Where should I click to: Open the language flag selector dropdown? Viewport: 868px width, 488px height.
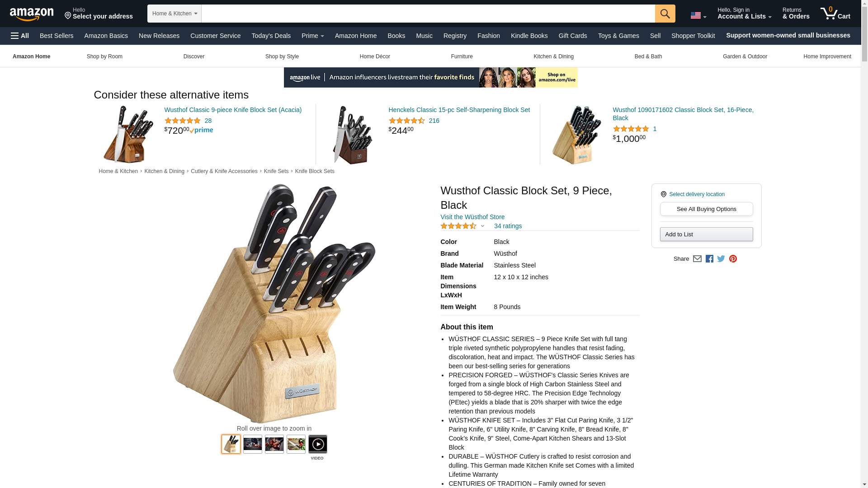coord(698,15)
